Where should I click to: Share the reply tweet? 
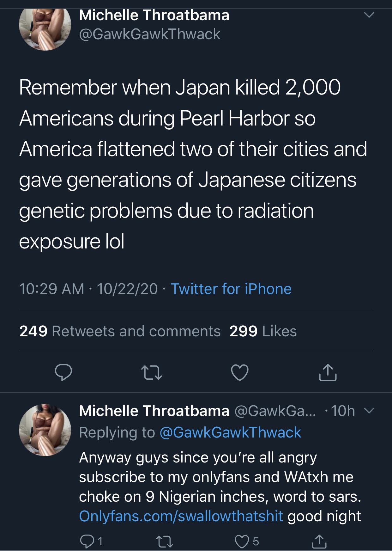pos(319,541)
